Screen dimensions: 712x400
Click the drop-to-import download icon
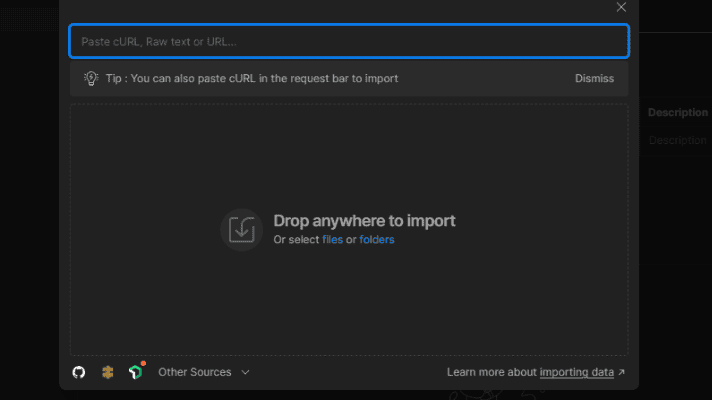[x=242, y=230]
